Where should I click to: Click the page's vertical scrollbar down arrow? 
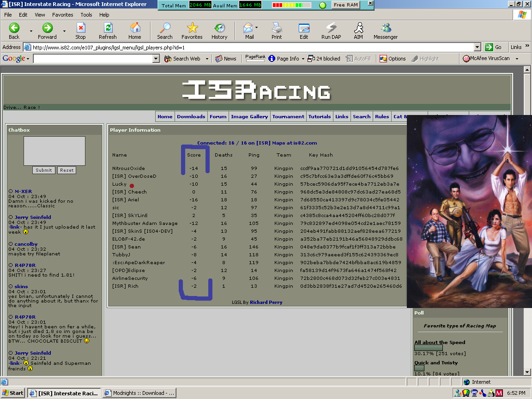527,372
